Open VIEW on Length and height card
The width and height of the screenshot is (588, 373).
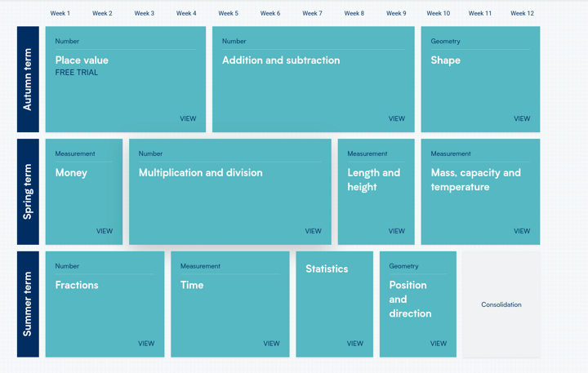396,231
